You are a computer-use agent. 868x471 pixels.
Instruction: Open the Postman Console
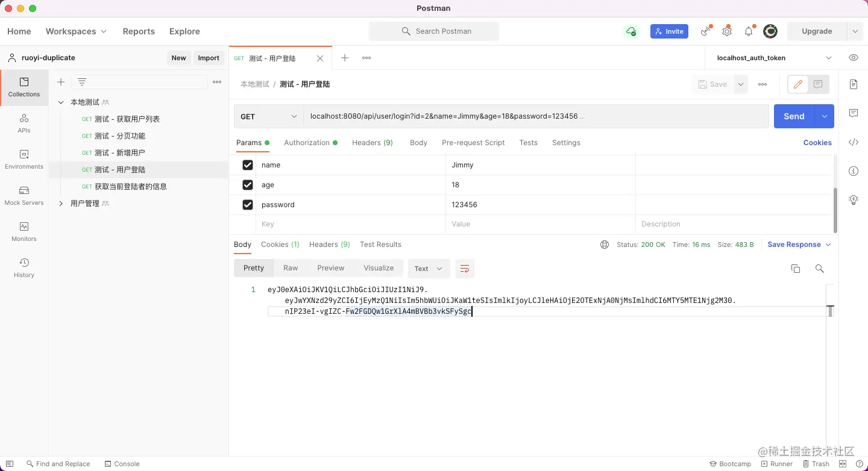(122, 464)
